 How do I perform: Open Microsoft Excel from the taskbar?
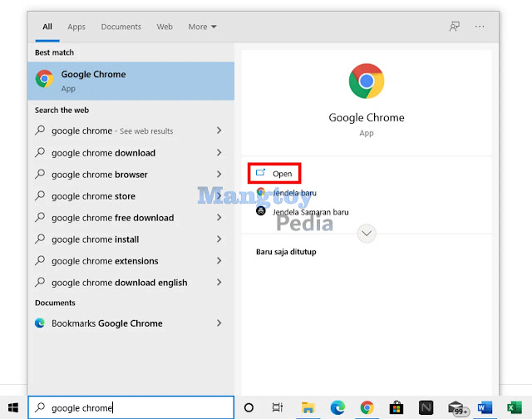click(x=515, y=407)
